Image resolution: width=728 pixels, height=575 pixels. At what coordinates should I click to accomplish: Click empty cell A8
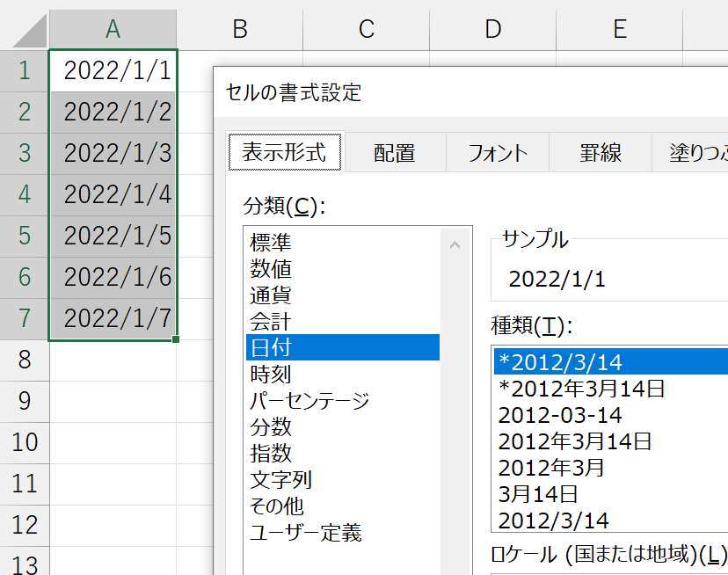click(113, 360)
